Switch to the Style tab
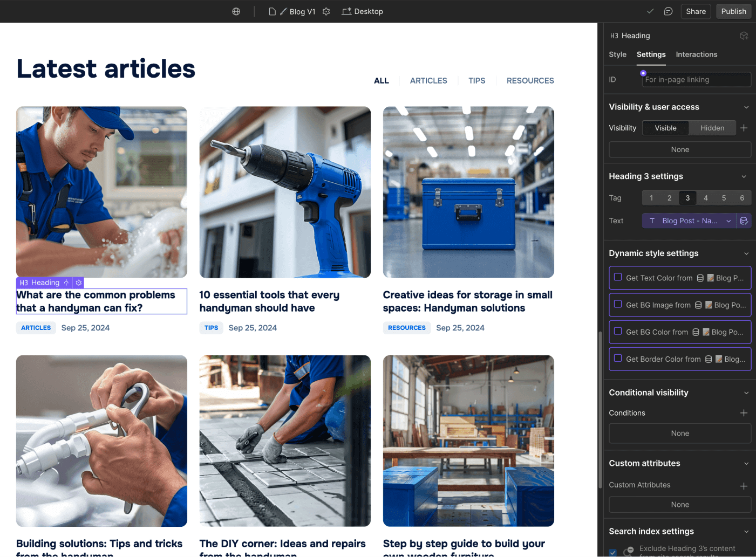 point(617,54)
